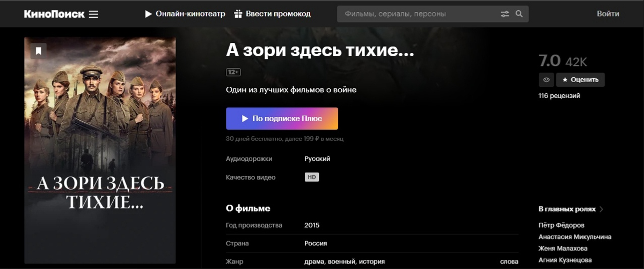Viewport: 644px width, 269px height.
Task: Click country Россия
Action: point(316,243)
